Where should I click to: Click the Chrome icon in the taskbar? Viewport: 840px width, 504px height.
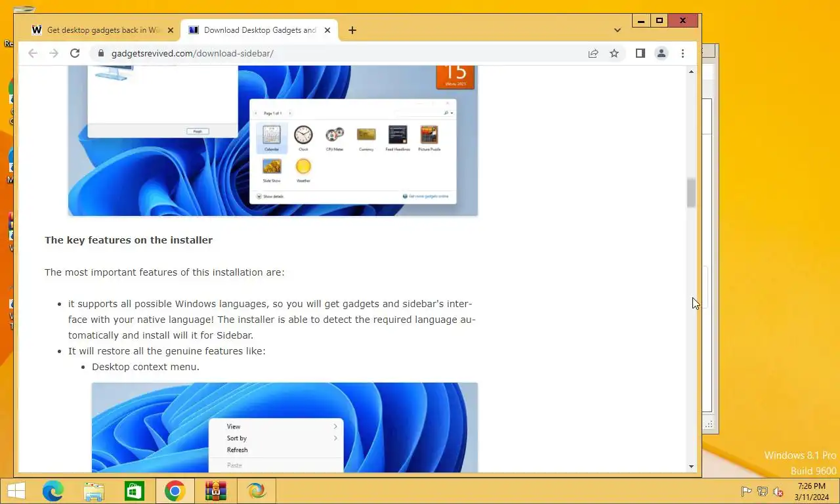[x=175, y=491]
